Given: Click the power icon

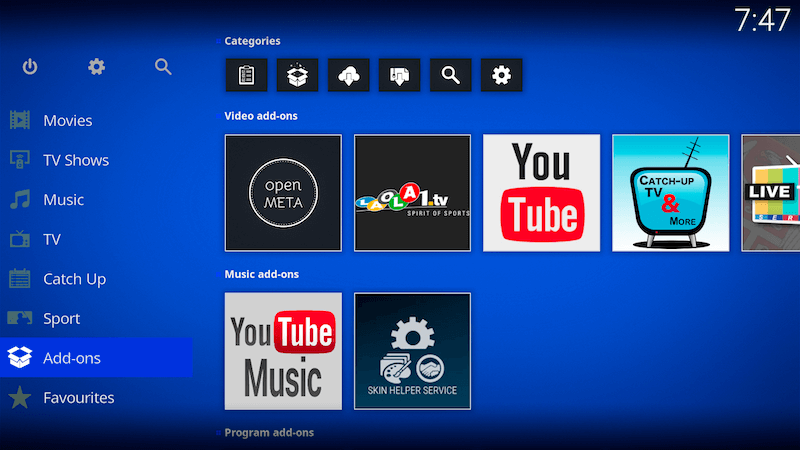Looking at the screenshot, I should coord(30,67).
